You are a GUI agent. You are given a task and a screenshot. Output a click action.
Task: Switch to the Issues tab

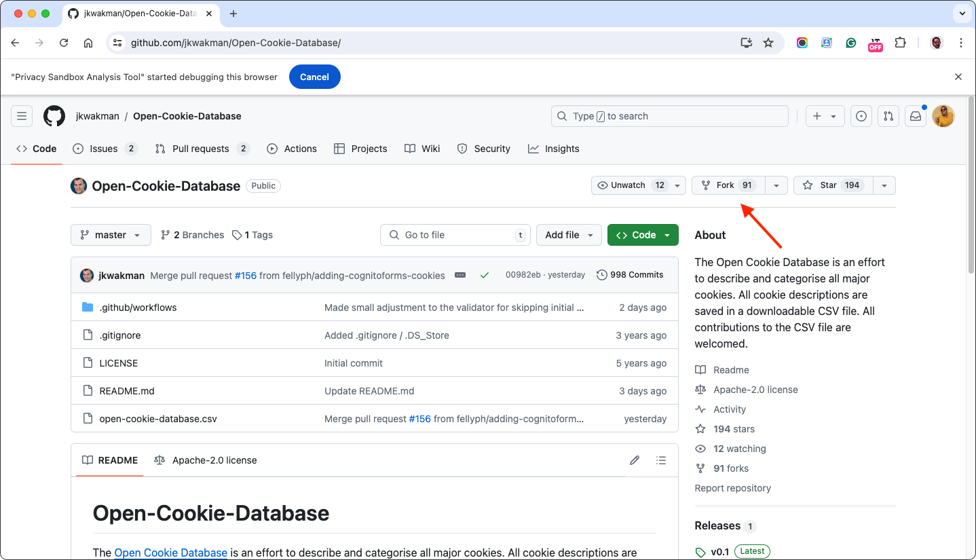click(x=105, y=149)
